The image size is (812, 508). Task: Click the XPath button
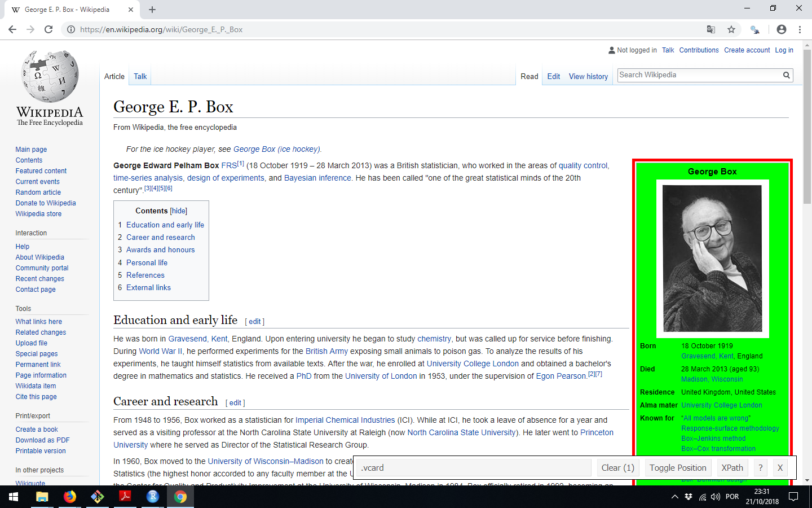click(732, 468)
